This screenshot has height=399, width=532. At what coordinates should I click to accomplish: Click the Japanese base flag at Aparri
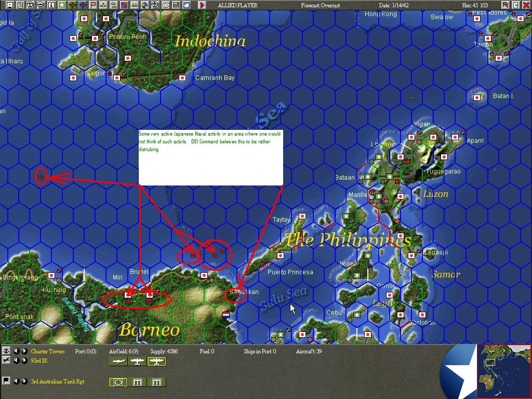click(455, 137)
